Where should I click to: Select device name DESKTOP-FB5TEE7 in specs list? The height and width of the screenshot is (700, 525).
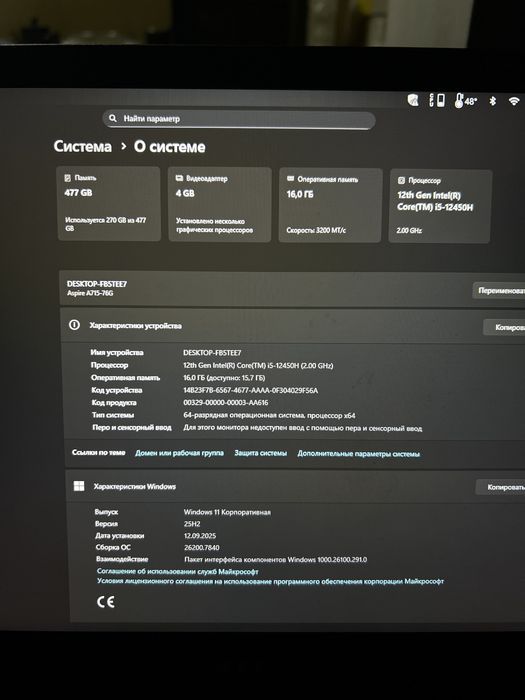tap(212, 353)
